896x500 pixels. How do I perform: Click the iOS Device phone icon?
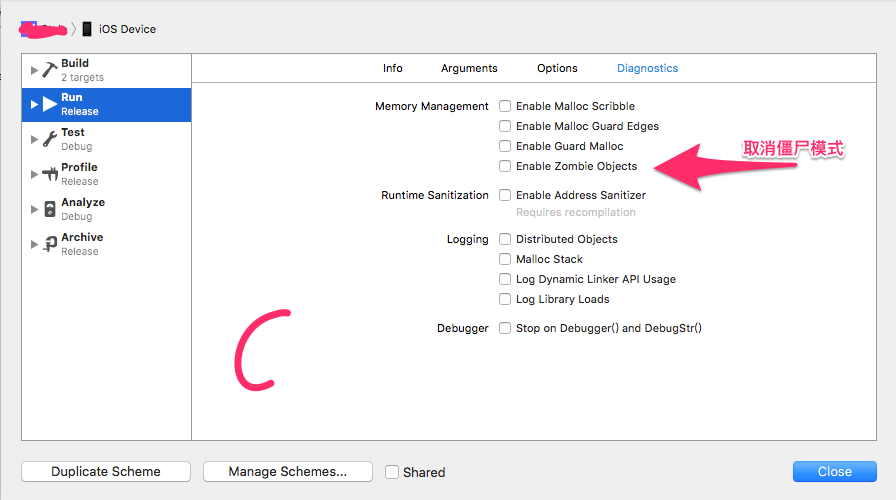[x=87, y=29]
